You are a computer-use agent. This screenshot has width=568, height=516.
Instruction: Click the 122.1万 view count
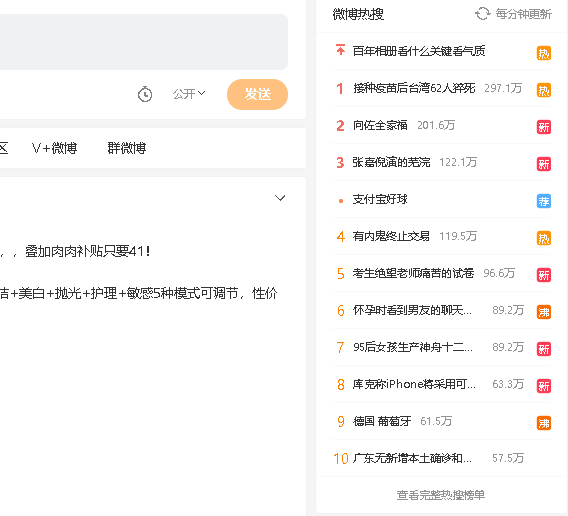(458, 162)
